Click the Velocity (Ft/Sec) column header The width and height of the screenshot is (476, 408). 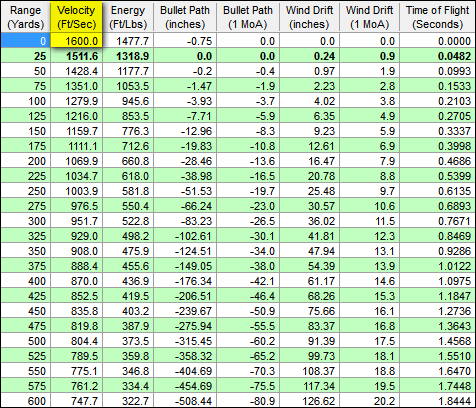pyautogui.click(x=76, y=17)
